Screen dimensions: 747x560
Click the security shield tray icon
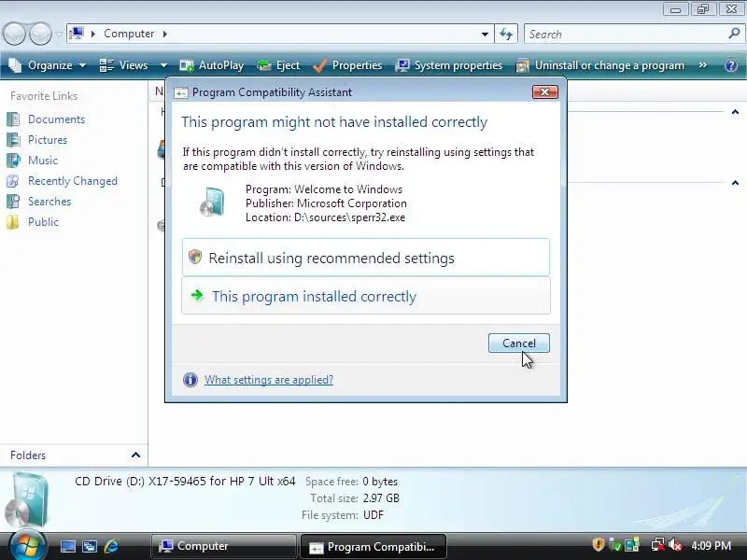[599, 544]
